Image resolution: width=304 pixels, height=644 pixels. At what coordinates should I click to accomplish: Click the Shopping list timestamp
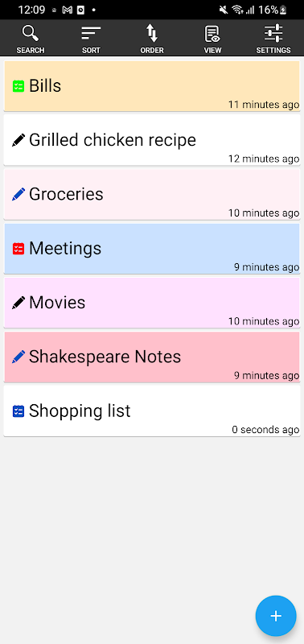tap(265, 430)
